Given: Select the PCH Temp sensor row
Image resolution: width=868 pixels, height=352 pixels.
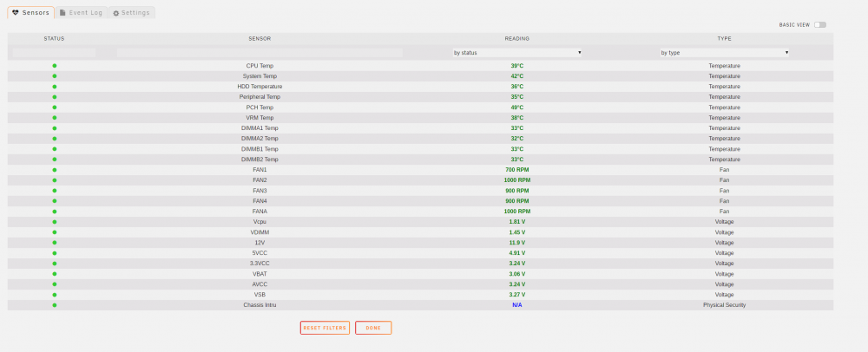Looking at the screenshot, I should (x=420, y=108).
